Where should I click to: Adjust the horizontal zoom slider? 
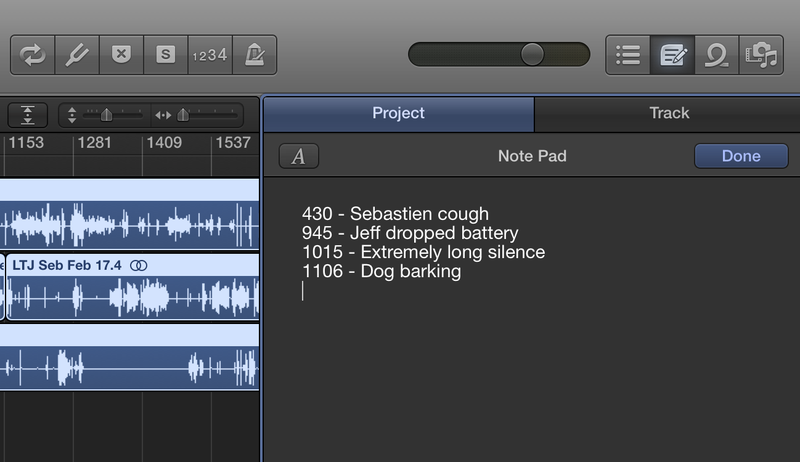pyautogui.click(x=183, y=115)
